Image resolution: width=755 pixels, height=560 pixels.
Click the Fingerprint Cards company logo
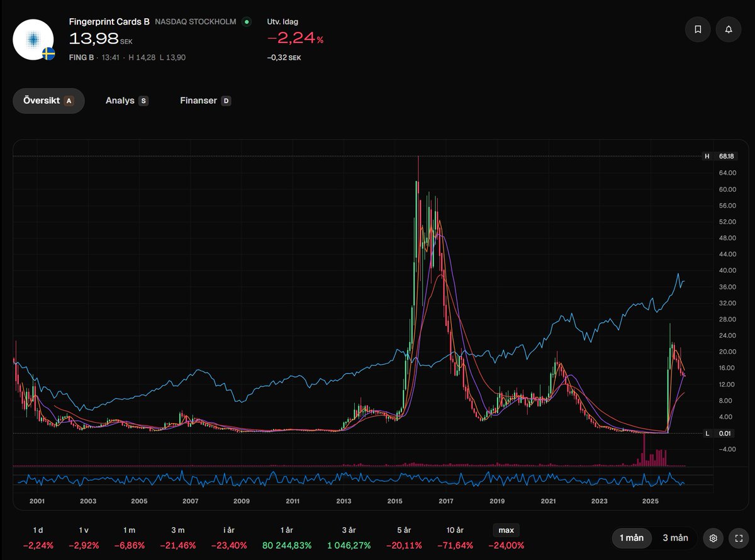point(33,39)
